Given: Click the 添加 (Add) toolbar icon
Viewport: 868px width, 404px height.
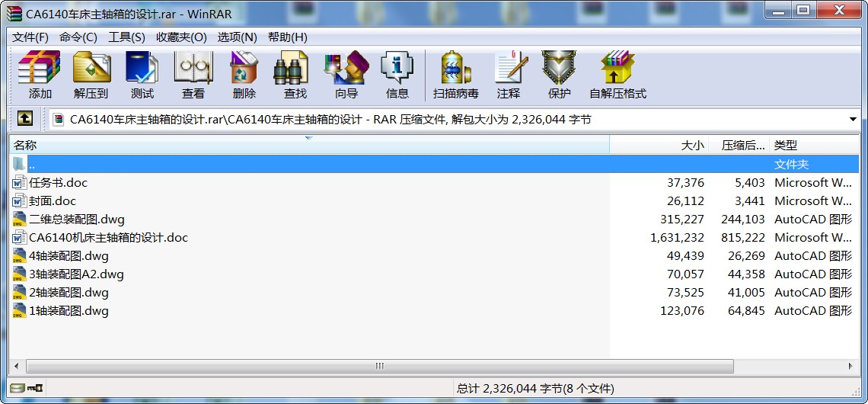Looking at the screenshot, I should (x=40, y=67).
